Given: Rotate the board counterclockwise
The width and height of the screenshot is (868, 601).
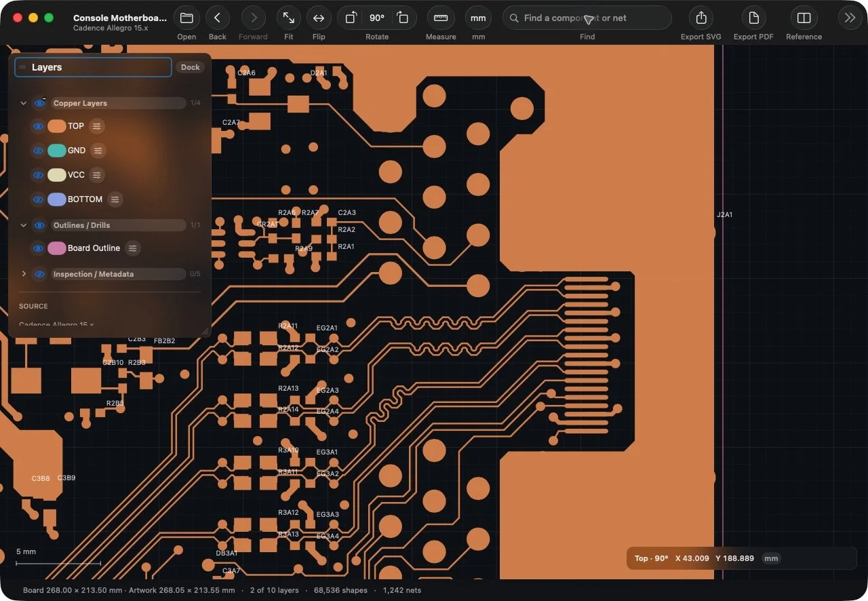Looking at the screenshot, I should point(351,18).
